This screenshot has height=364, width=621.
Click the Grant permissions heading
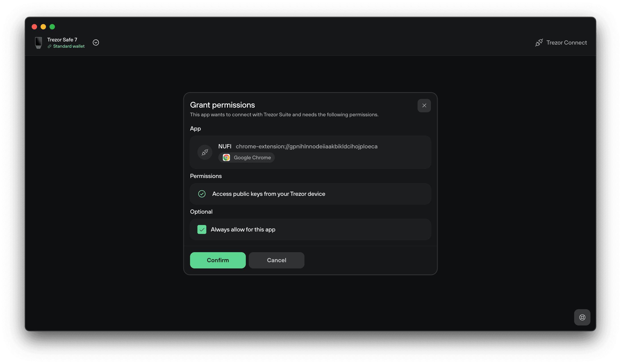pyautogui.click(x=222, y=105)
